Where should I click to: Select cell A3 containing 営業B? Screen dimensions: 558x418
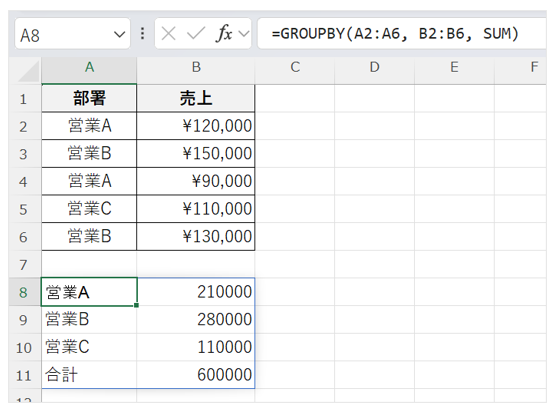(x=89, y=154)
